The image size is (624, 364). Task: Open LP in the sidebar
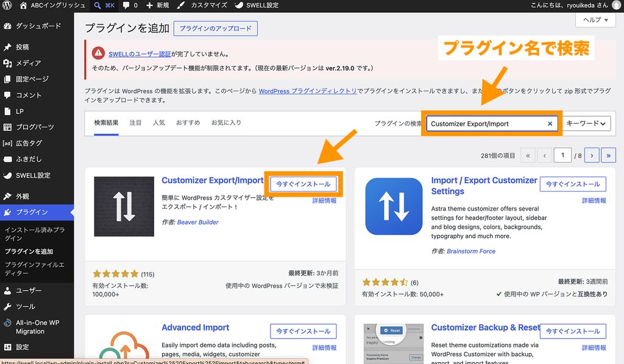pyautogui.click(x=37, y=111)
